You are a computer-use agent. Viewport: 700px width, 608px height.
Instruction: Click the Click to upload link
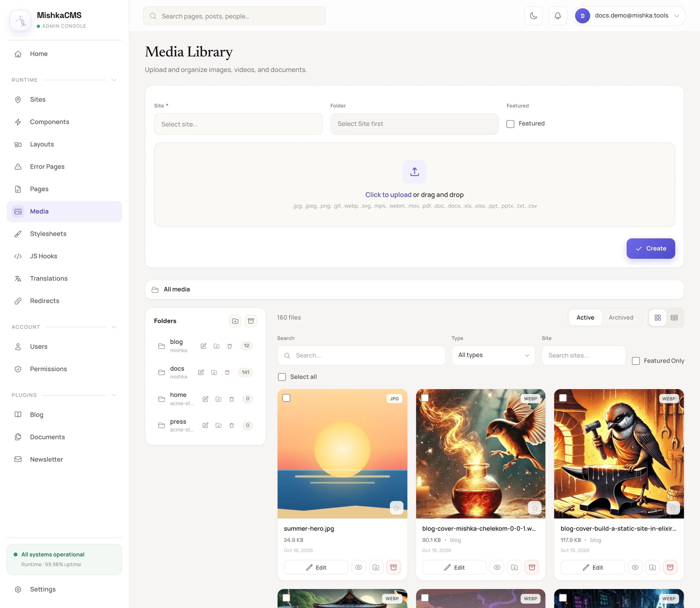click(x=388, y=195)
